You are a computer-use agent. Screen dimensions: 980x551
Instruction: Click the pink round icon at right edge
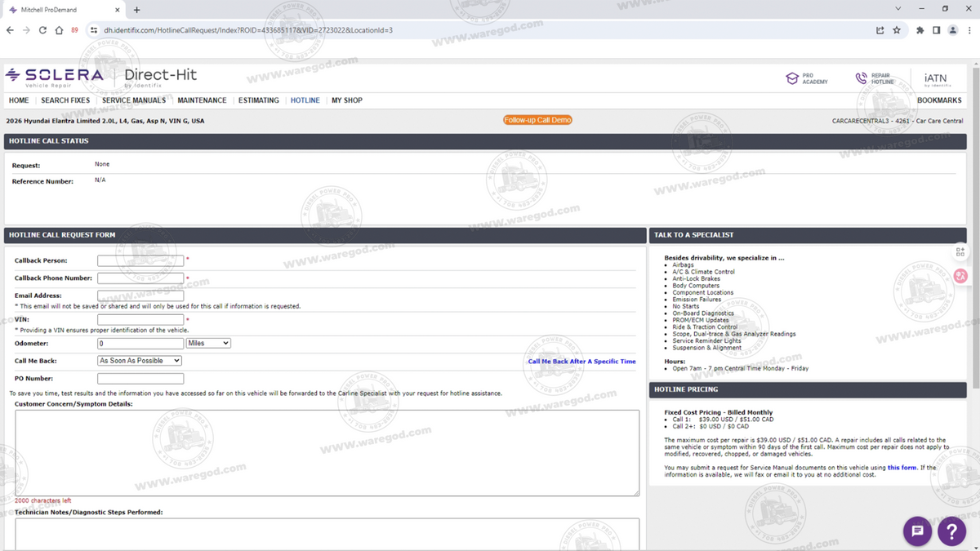(x=960, y=276)
